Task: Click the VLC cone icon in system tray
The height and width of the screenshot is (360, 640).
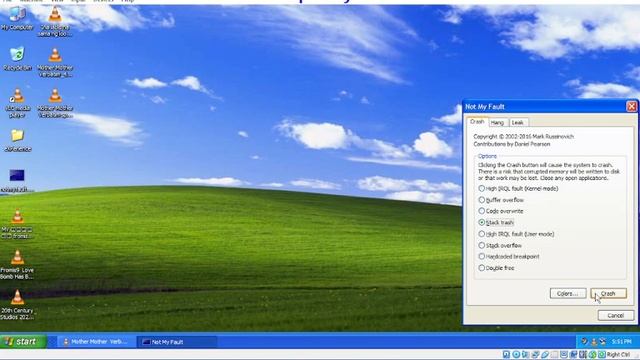Action: (593, 342)
